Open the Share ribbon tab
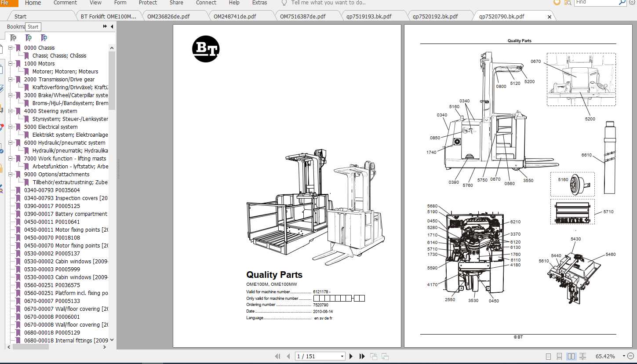637x364 pixels. pyautogui.click(x=176, y=3)
